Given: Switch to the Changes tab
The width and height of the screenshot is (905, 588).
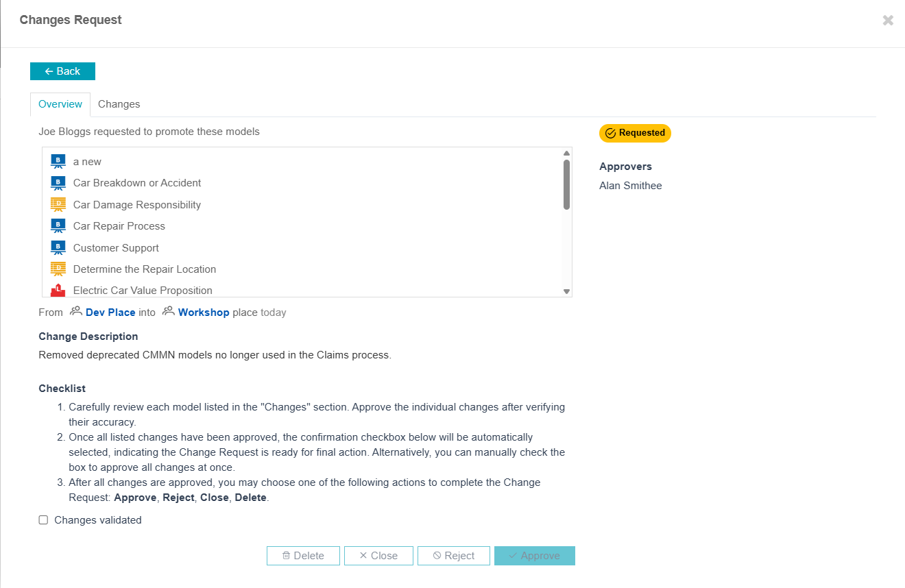Looking at the screenshot, I should [x=119, y=104].
